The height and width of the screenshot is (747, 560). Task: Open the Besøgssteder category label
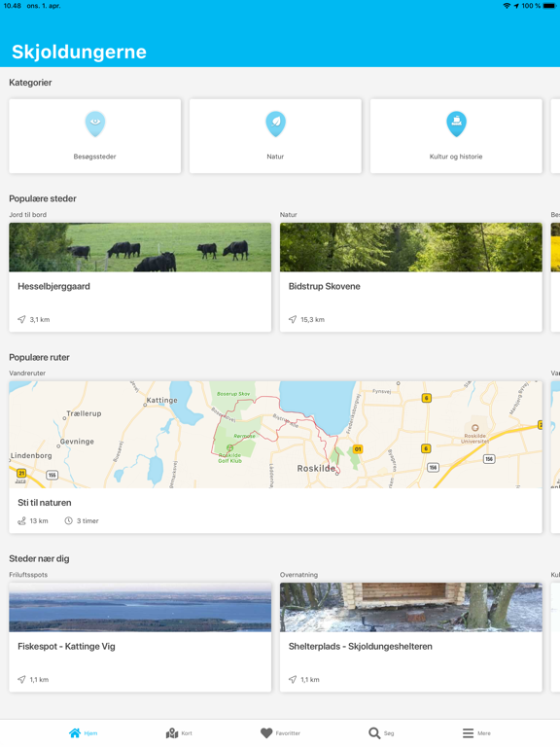pyautogui.click(x=94, y=157)
